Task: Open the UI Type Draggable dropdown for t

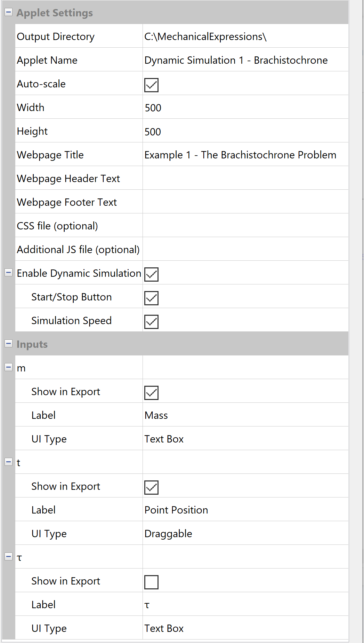Action: [x=245, y=534]
